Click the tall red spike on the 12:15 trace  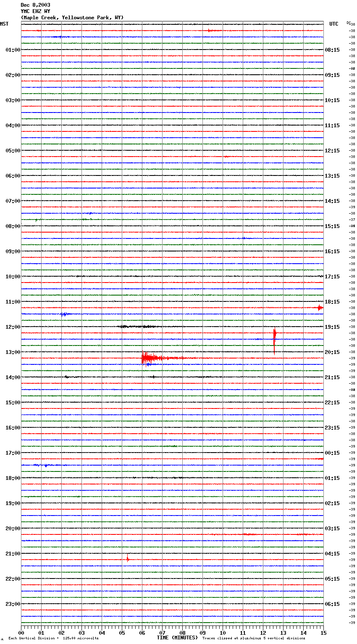pyautogui.click(x=274, y=341)
